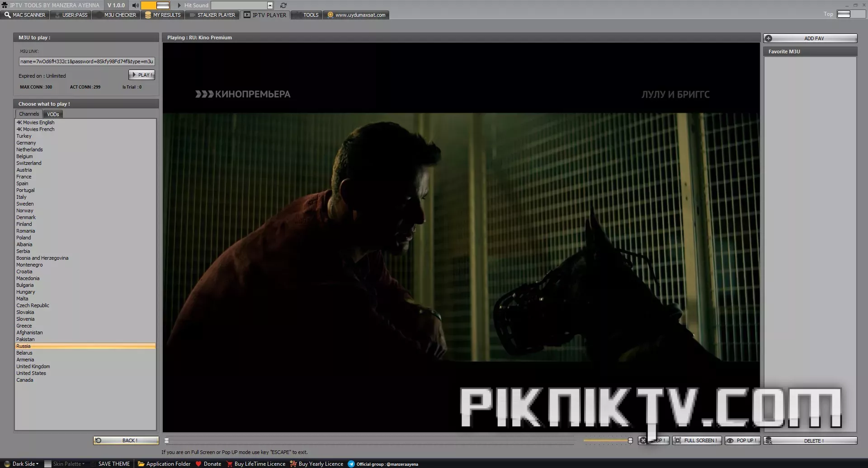Viewport: 868px width, 468px height.
Task: Click SAVE THEME
Action: pos(110,464)
